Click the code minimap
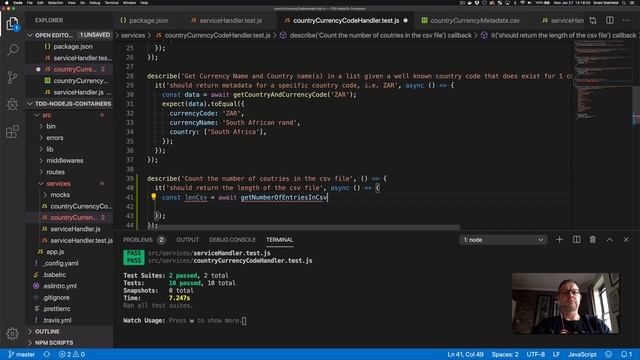640x360 pixels. pos(602,80)
